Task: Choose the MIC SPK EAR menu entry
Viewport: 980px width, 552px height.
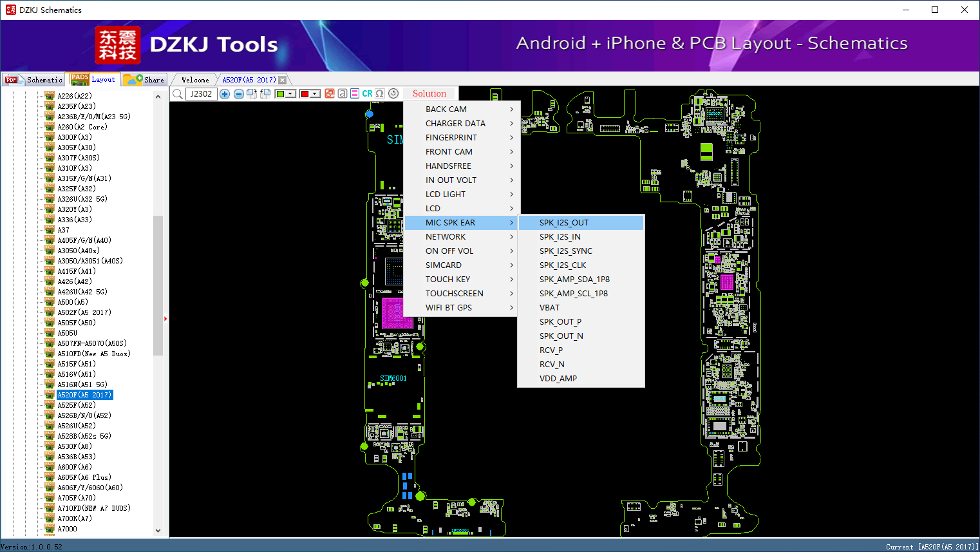Action: pos(462,223)
